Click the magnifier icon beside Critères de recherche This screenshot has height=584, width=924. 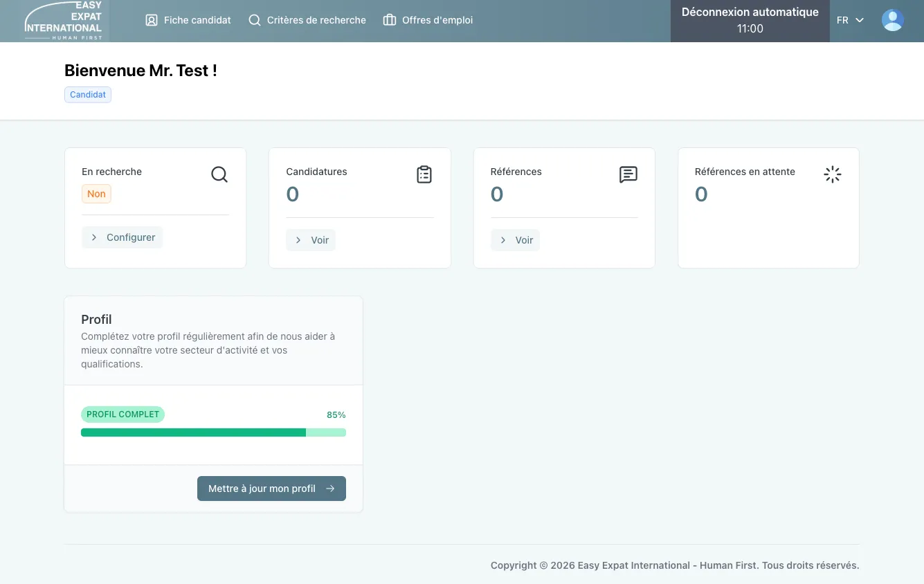[x=255, y=20]
